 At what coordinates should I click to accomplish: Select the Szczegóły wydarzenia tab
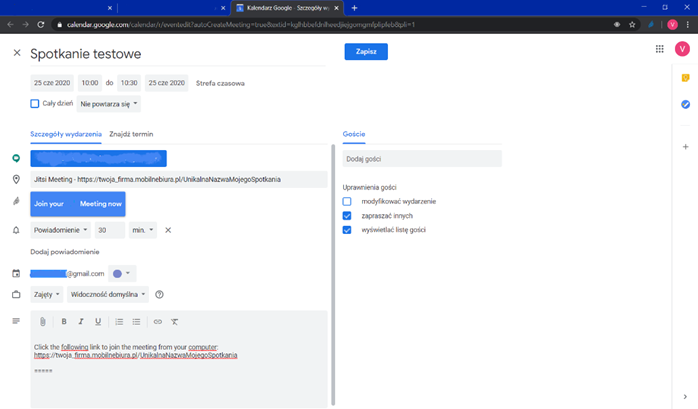click(65, 133)
